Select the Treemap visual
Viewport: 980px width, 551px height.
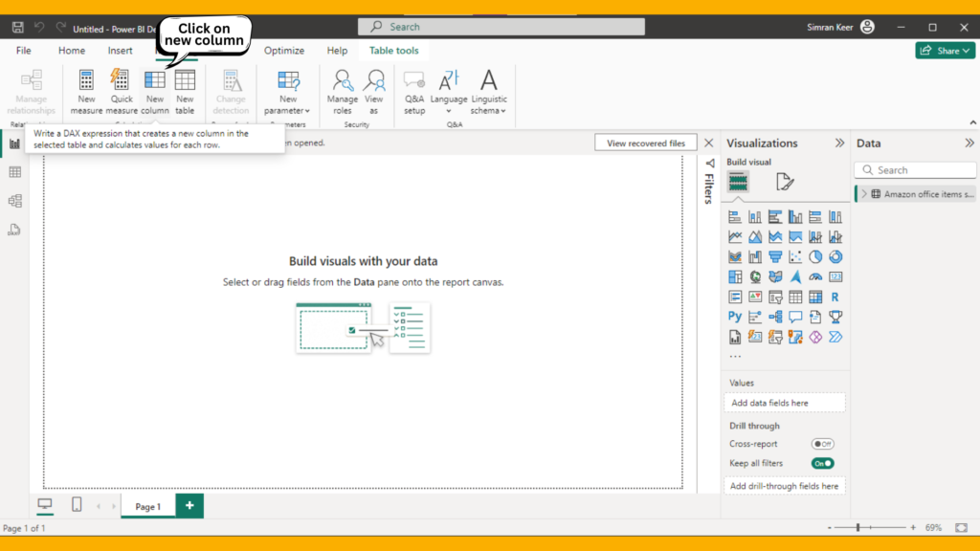[x=735, y=276]
